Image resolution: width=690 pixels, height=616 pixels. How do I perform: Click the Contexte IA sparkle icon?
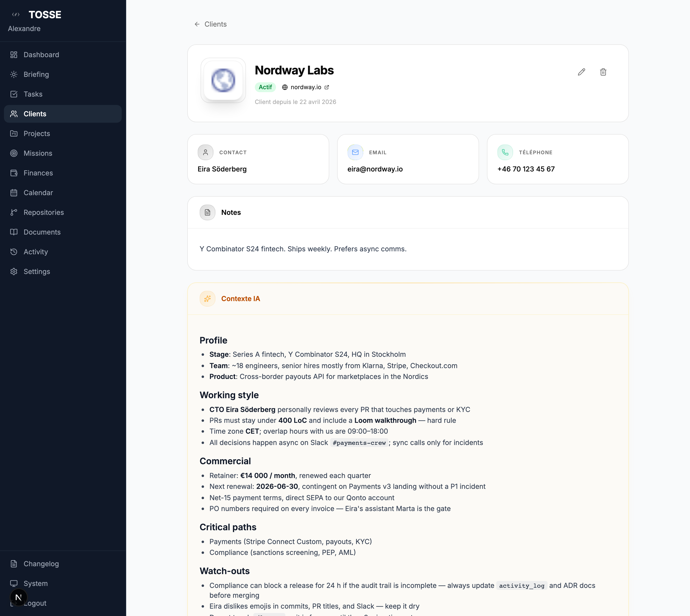(207, 299)
